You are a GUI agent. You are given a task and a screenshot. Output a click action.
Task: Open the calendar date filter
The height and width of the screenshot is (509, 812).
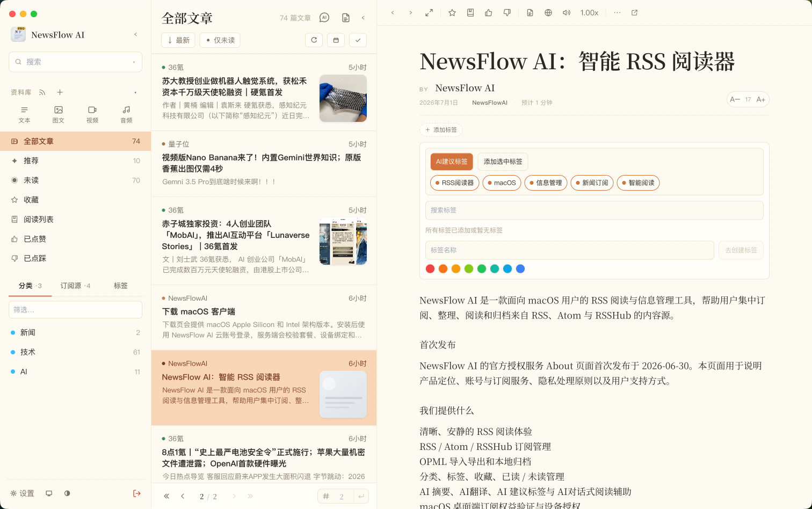pos(336,40)
